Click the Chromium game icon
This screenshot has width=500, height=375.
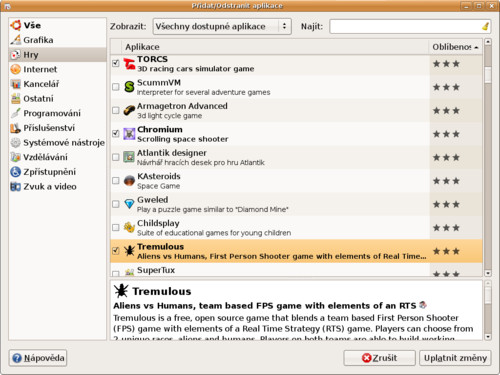pyautogui.click(x=129, y=134)
